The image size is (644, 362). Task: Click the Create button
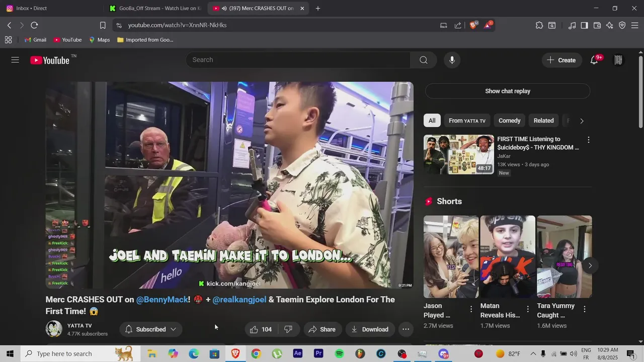pyautogui.click(x=561, y=60)
